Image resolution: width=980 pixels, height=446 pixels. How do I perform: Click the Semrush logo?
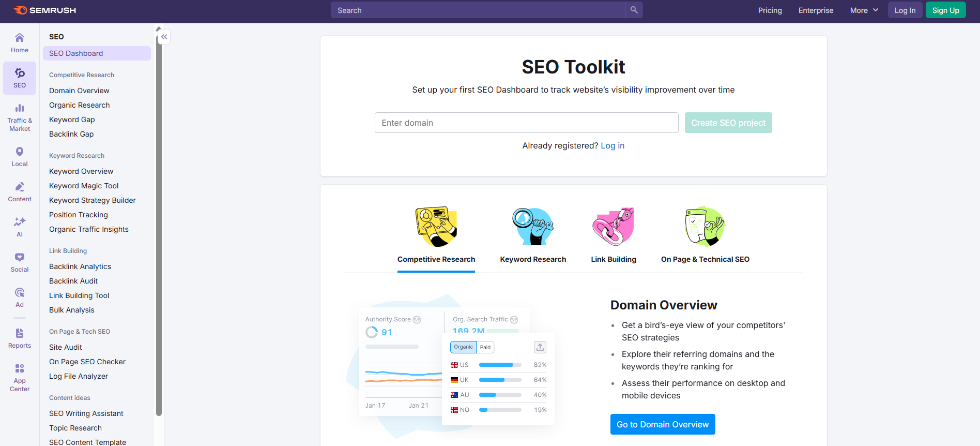pyautogui.click(x=44, y=10)
